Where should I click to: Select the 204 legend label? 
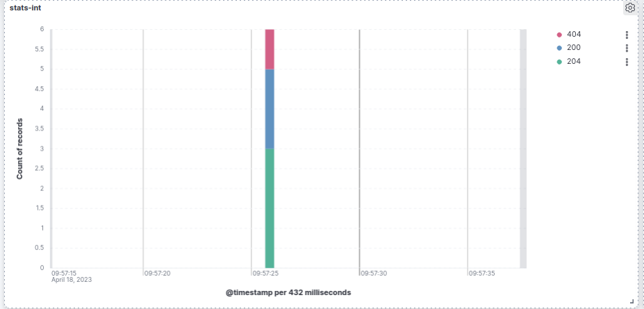pyautogui.click(x=574, y=62)
